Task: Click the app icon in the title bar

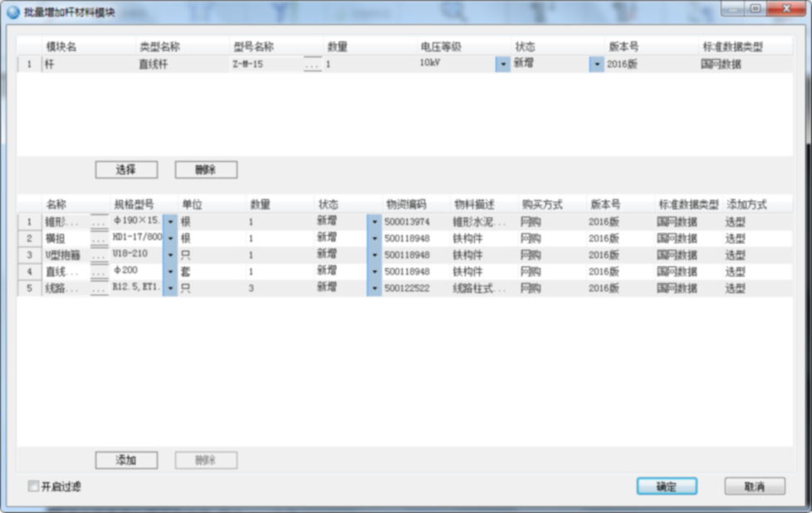Action: coord(13,11)
